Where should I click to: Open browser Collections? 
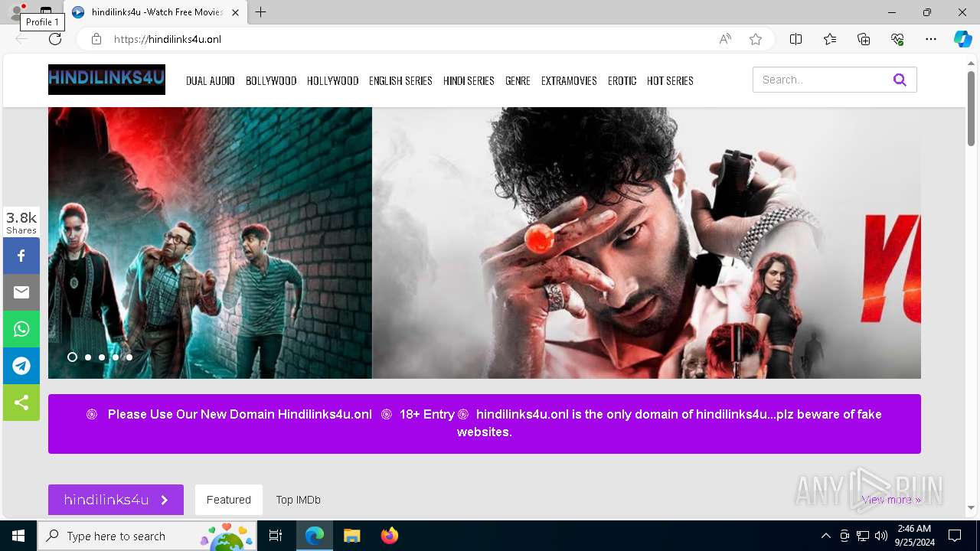tap(864, 39)
